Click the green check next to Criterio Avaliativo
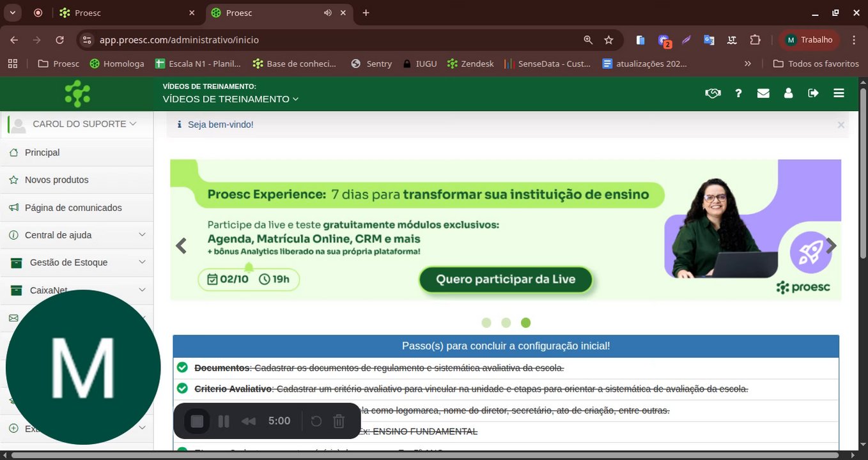The width and height of the screenshot is (868, 460). click(182, 388)
